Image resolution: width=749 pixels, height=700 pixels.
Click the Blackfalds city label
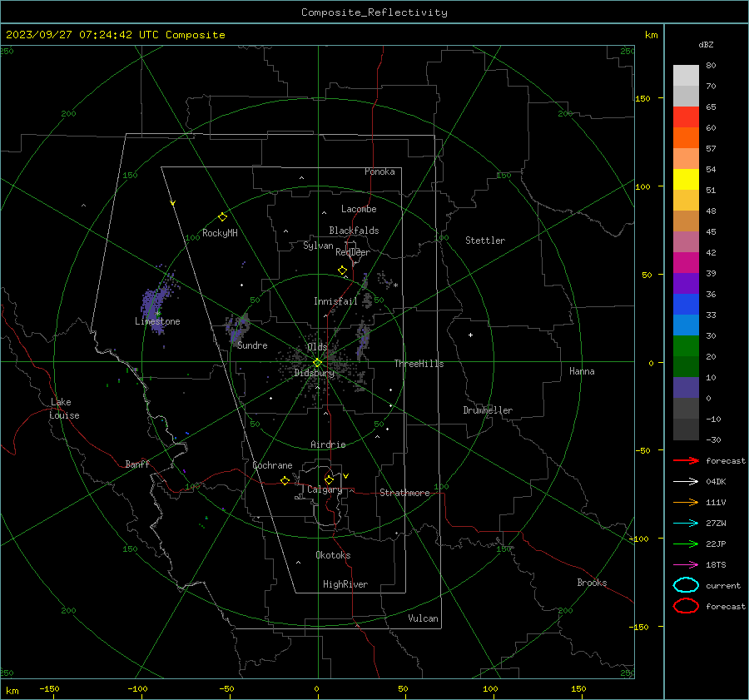tap(354, 231)
